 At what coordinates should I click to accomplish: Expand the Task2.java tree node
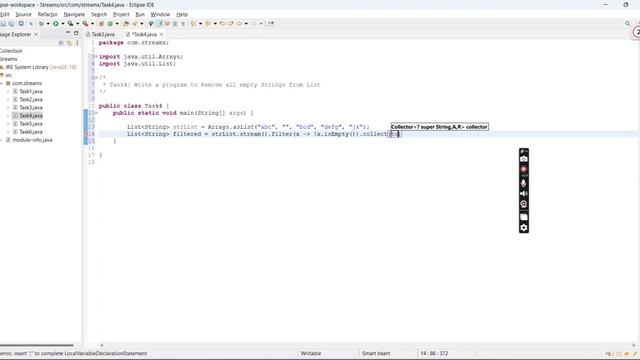(8, 100)
